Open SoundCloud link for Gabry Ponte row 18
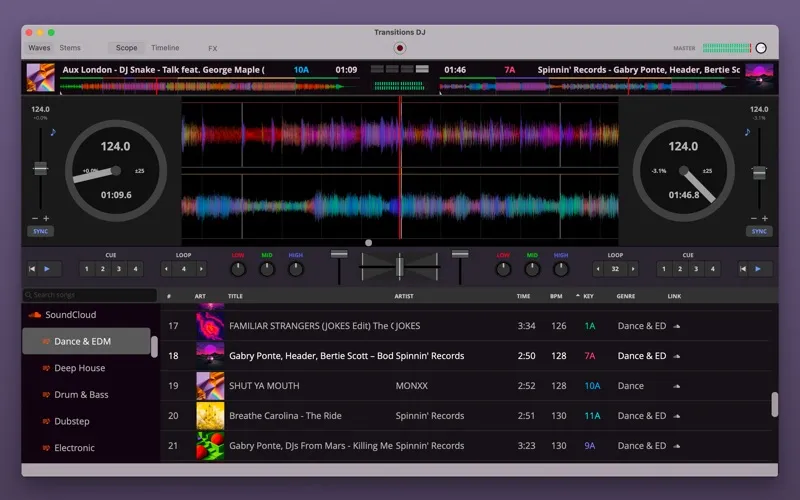This screenshot has height=500, width=800. tap(677, 356)
